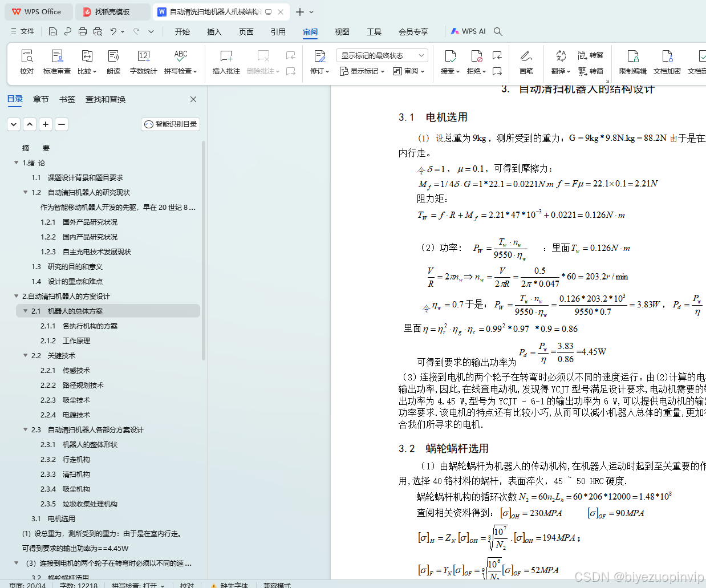The width and height of the screenshot is (706, 588).
Task: Click the outline pane vertical scrollbar
Action: point(204,251)
